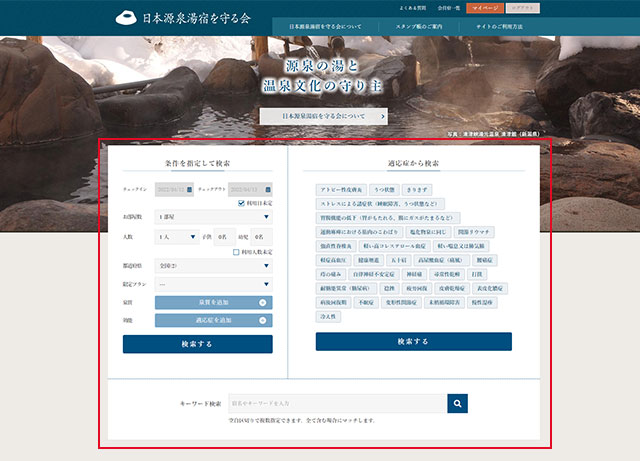Expand the お部屋数 room count dropdown

pyautogui.click(x=213, y=217)
